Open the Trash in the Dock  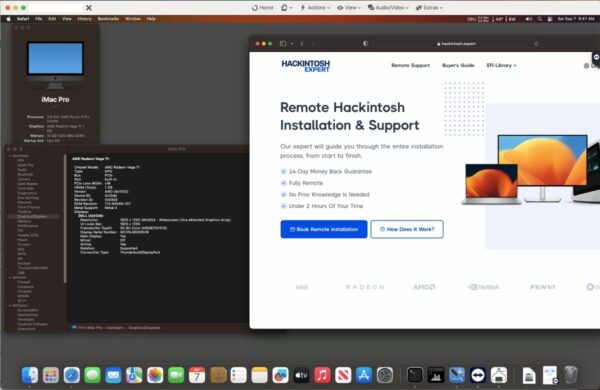570,374
